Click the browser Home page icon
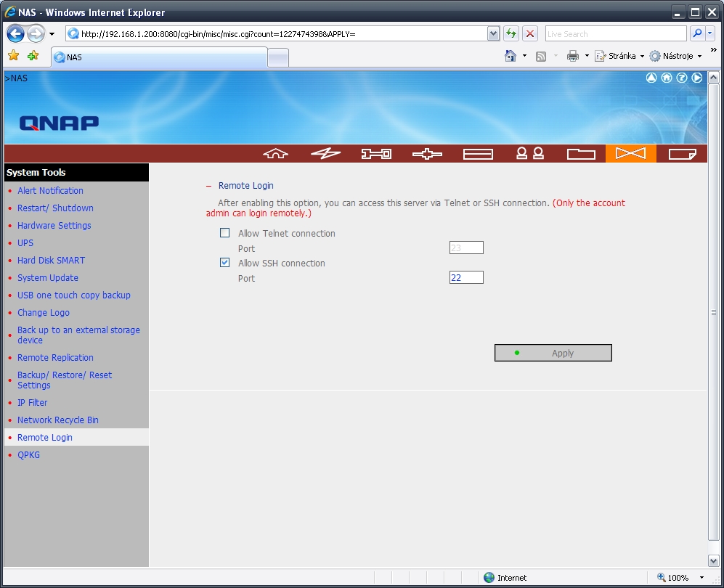 (x=511, y=56)
